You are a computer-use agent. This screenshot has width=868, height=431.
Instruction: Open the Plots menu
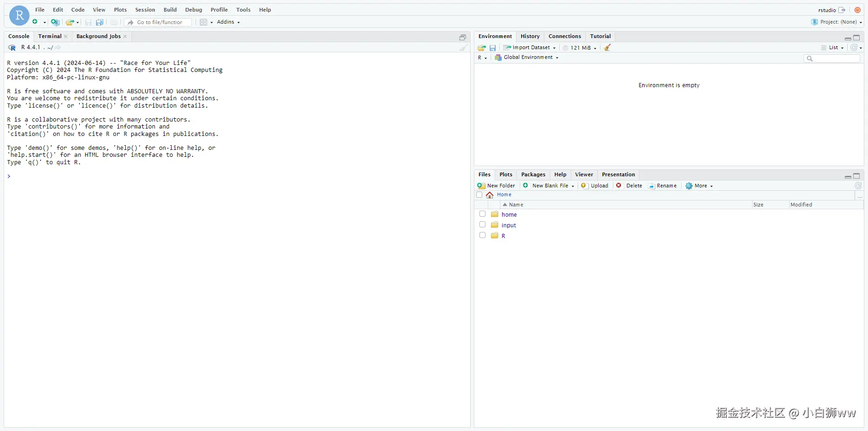pos(121,10)
